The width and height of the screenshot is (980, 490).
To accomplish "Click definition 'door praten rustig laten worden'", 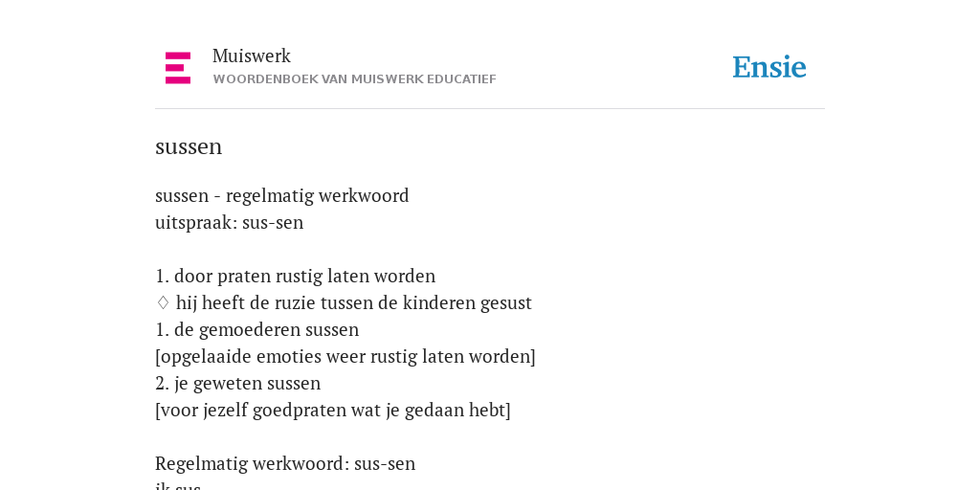I will pyautogui.click(x=304, y=277).
